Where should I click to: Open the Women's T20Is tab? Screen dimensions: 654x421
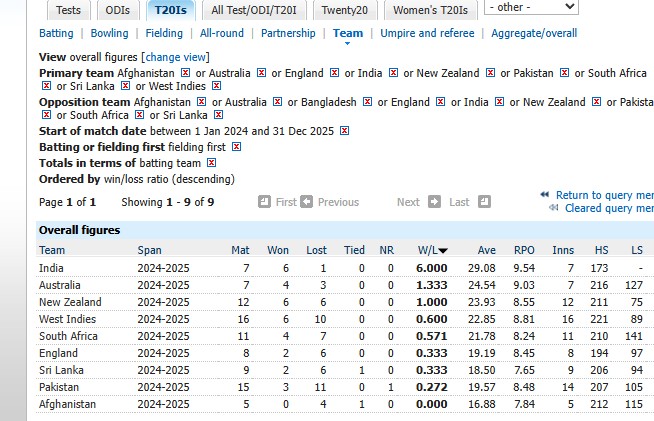tap(430, 10)
